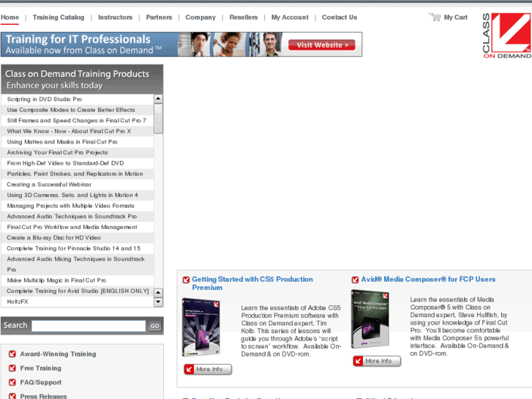Viewport: 532px width, 399px height.
Task: Click the Training for IT Professionals banner
Action: pyautogui.click(x=181, y=45)
